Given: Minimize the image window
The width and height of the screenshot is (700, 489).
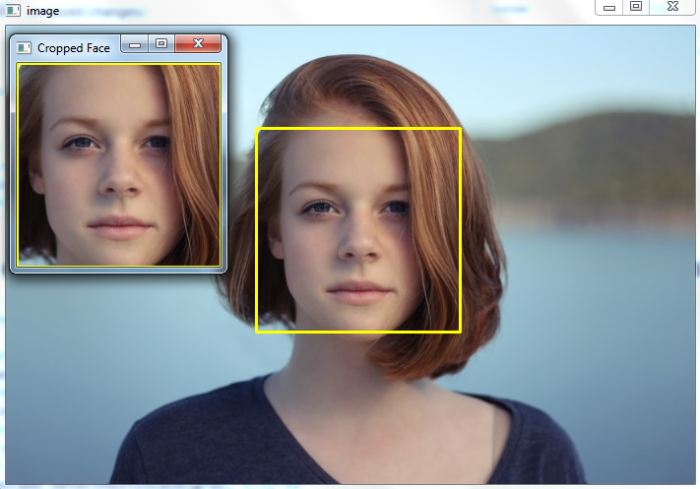Looking at the screenshot, I should click(x=609, y=7).
